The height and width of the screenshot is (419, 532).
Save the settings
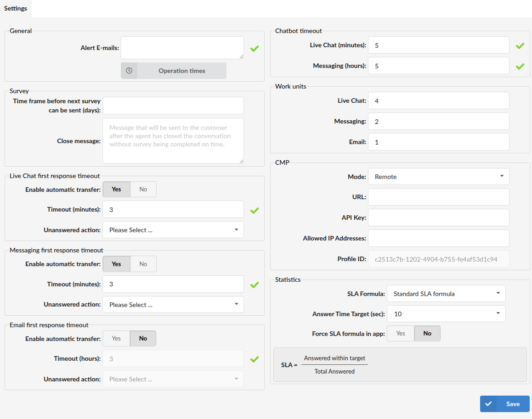[x=504, y=404]
